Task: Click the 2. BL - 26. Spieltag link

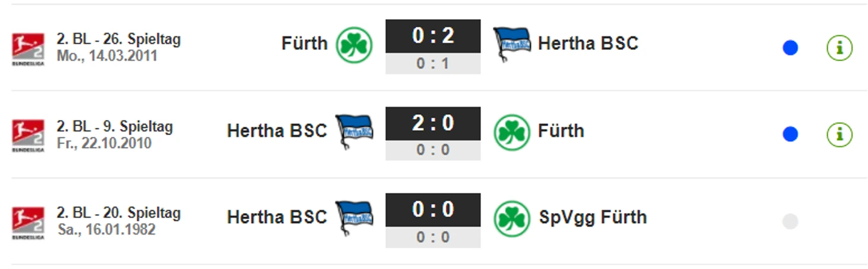Action: (119, 39)
